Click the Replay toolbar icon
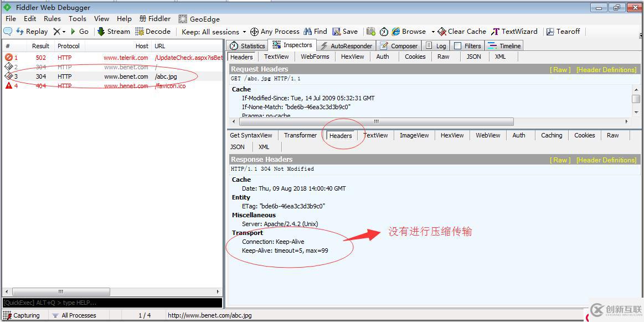Viewport: 644px width, 322px height. pos(20,32)
